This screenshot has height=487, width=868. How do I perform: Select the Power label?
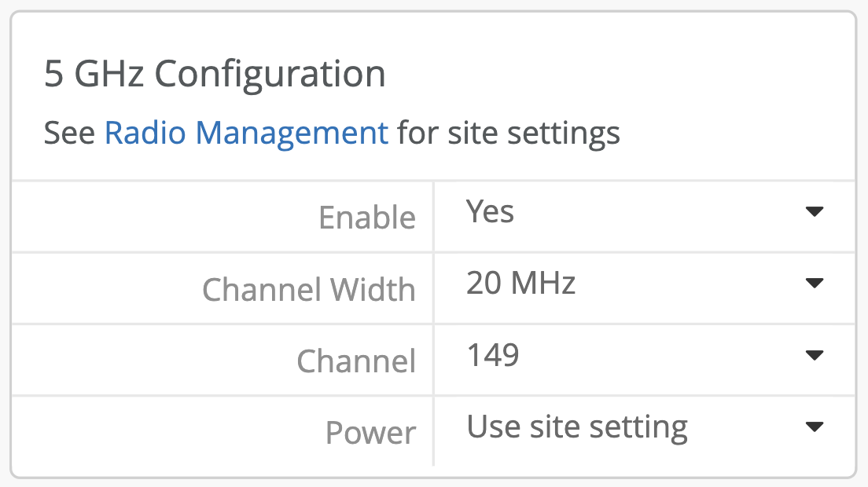(x=370, y=432)
